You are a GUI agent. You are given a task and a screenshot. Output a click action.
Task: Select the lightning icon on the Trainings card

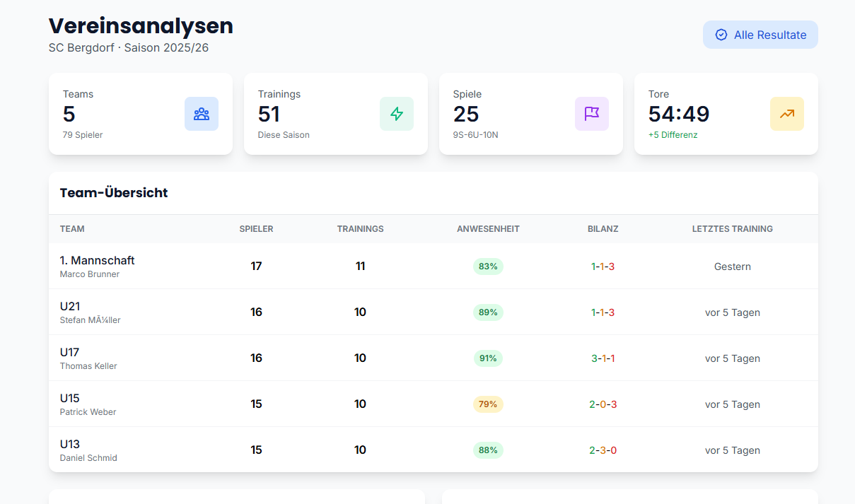coord(397,114)
